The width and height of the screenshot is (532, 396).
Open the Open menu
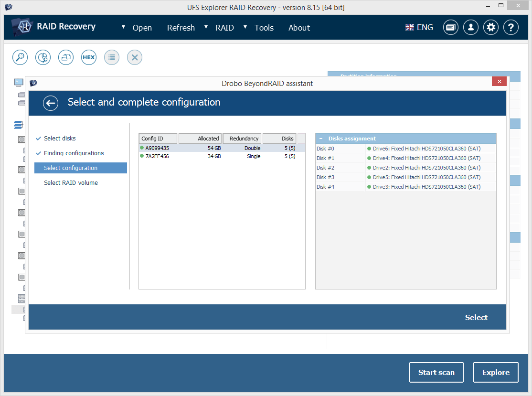[x=142, y=28]
